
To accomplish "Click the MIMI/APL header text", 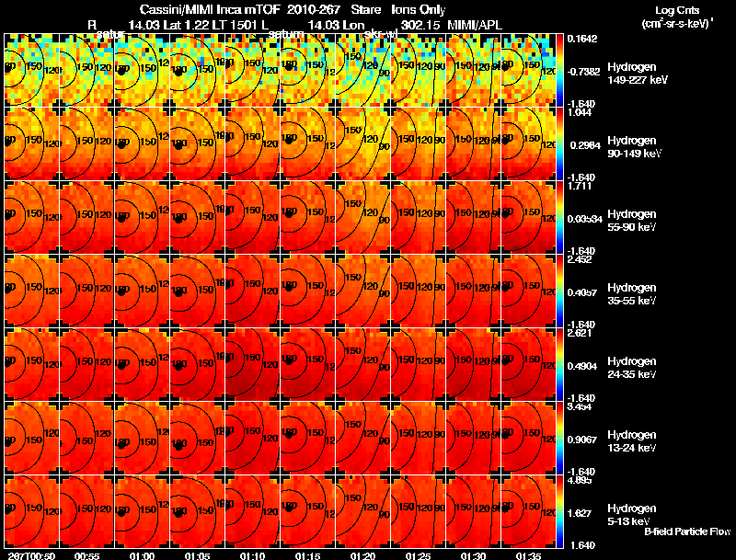I will pos(475,25).
